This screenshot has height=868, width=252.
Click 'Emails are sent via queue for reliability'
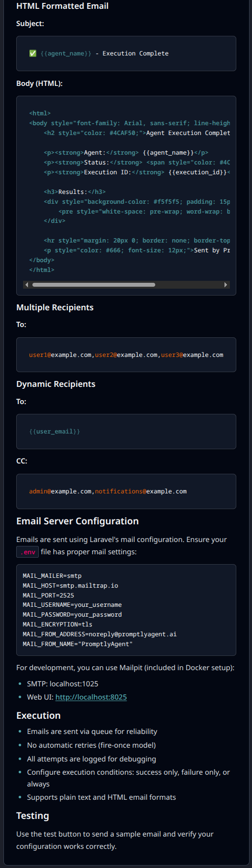coord(92,732)
